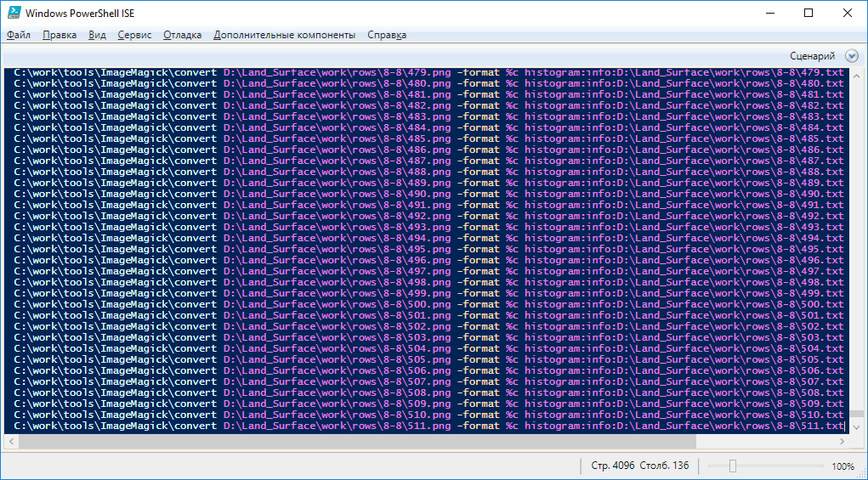
Task: Open the Отладка menu
Action: point(182,35)
